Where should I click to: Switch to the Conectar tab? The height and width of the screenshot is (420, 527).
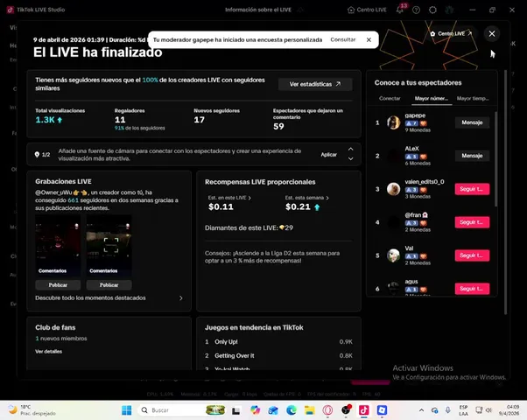click(390, 99)
